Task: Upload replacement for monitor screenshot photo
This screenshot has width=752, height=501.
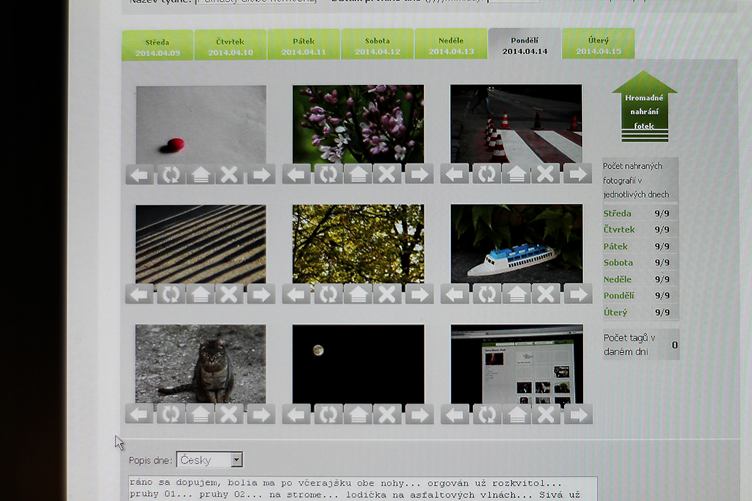Action: pyautogui.click(x=517, y=415)
